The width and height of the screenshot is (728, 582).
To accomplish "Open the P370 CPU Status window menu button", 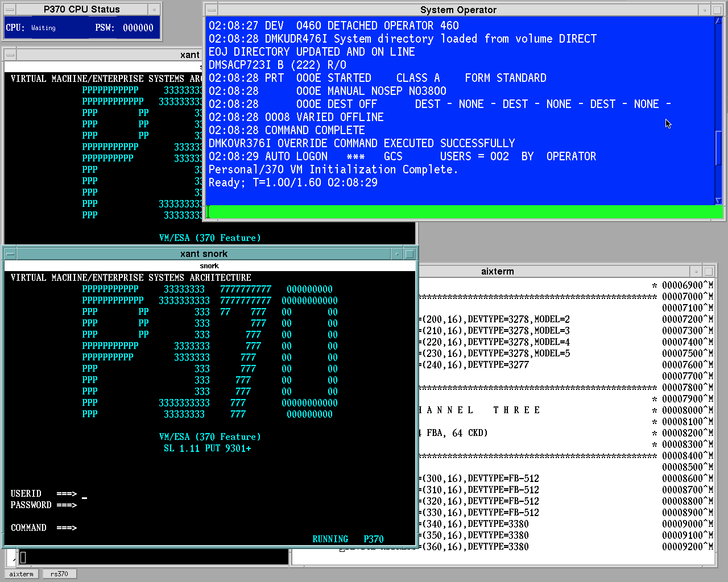I will (x=10, y=9).
